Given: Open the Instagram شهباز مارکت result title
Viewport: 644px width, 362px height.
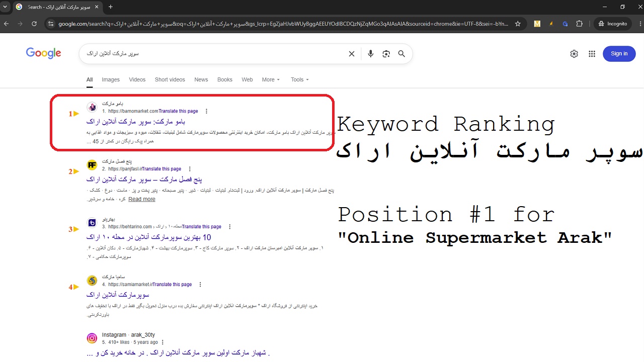Looking at the screenshot, I should pyautogui.click(x=178, y=353).
